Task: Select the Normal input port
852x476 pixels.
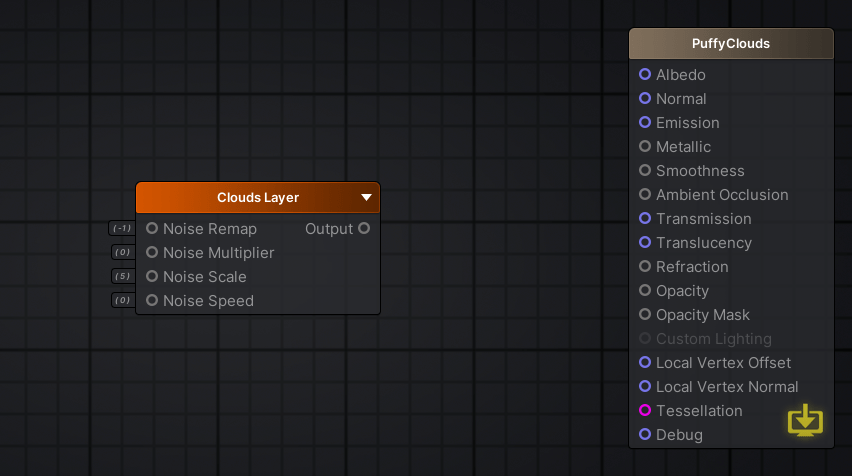Action: [645, 99]
